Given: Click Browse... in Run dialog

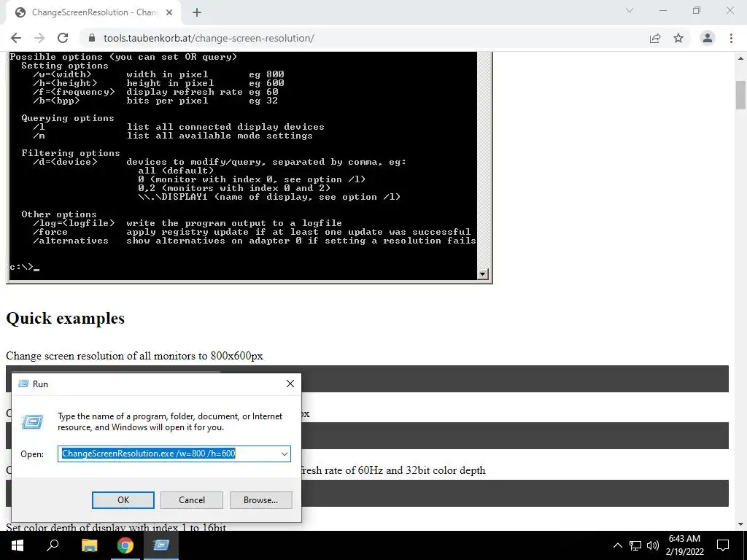Looking at the screenshot, I should 260,500.
